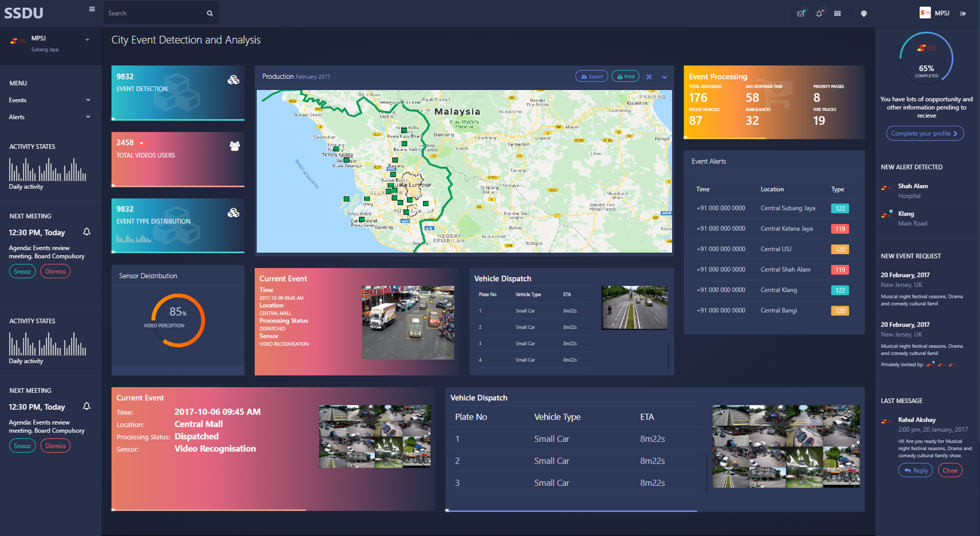The image size is (980, 536).
Task: Click the cubes icon on Event Detection card
Action: pos(233,80)
